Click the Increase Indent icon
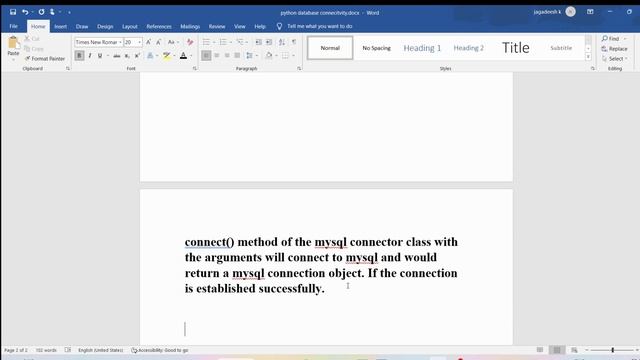640x360 pixels. pyautogui.click(x=269, y=42)
